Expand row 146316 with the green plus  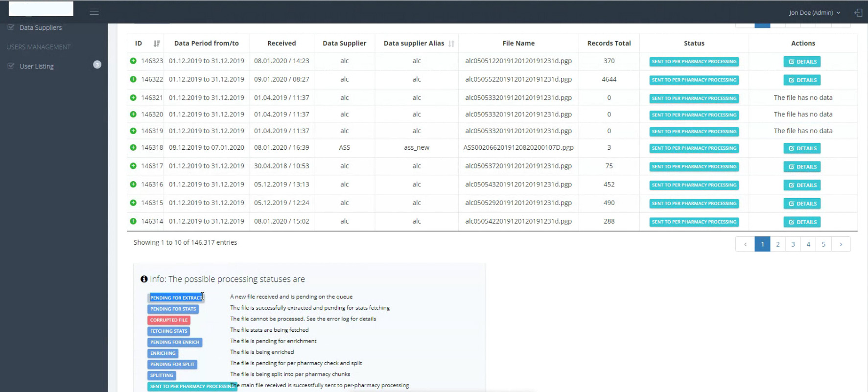[133, 184]
